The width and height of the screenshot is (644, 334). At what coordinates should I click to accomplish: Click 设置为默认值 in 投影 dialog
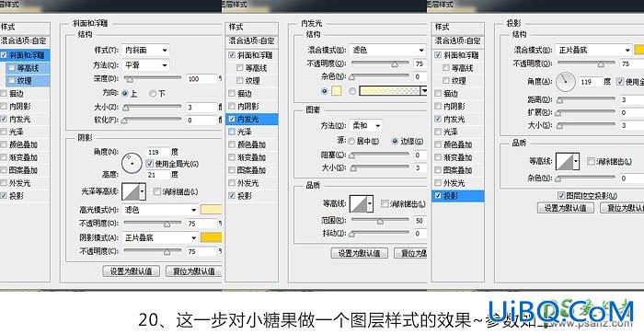[x=566, y=208]
